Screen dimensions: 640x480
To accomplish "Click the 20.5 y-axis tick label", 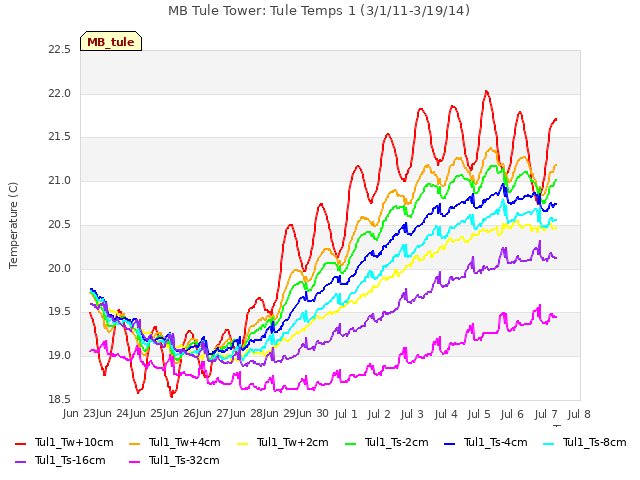I will click(x=60, y=224).
